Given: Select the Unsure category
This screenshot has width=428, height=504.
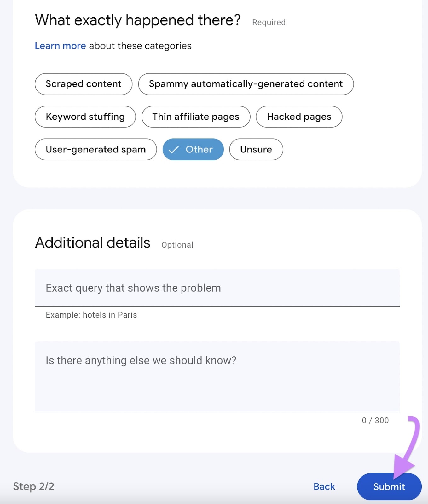Looking at the screenshot, I should [x=256, y=150].
